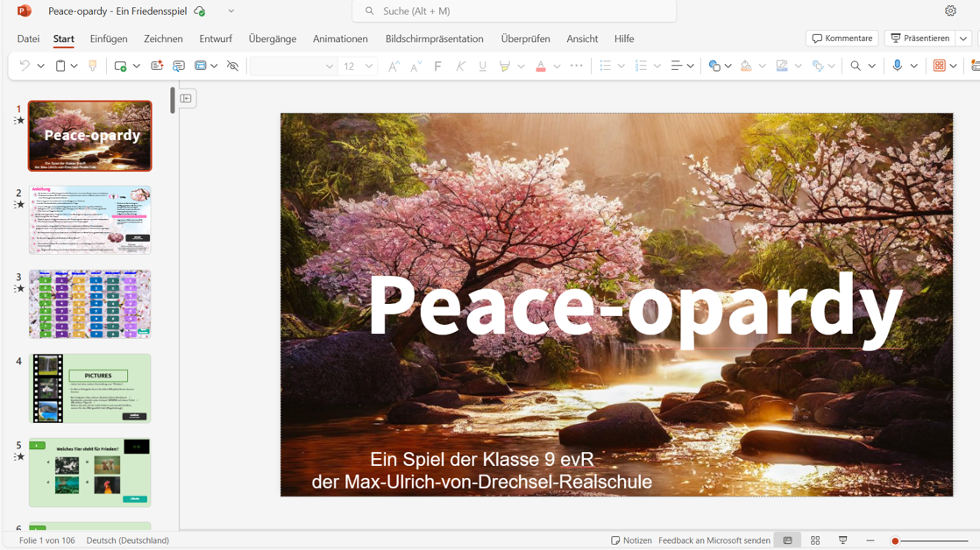Expand the font size dropdown
Image resolution: width=980 pixels, height=550 pixels.
(x=369, y=67)
